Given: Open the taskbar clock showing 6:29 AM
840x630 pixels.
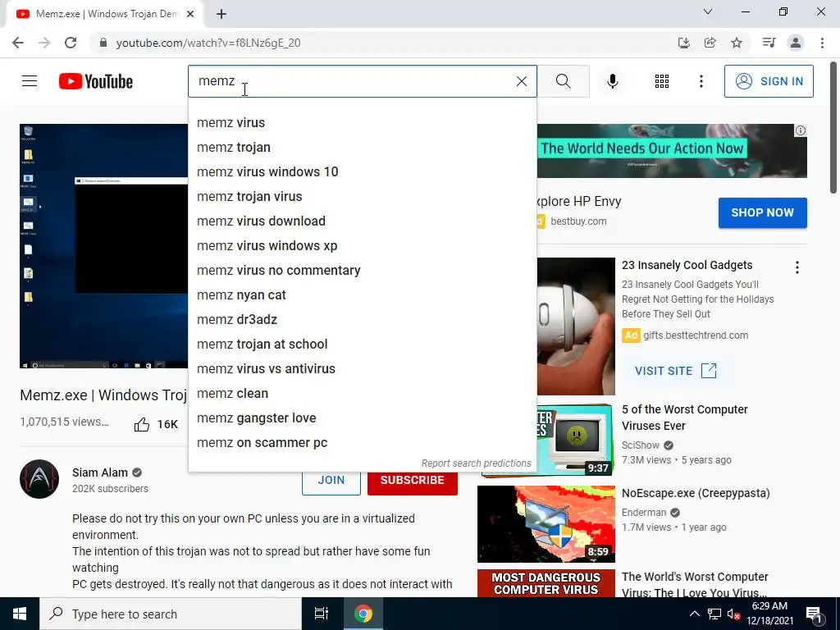Looking at the screenshot, I should pyautogui.click(x=769, y=614).
